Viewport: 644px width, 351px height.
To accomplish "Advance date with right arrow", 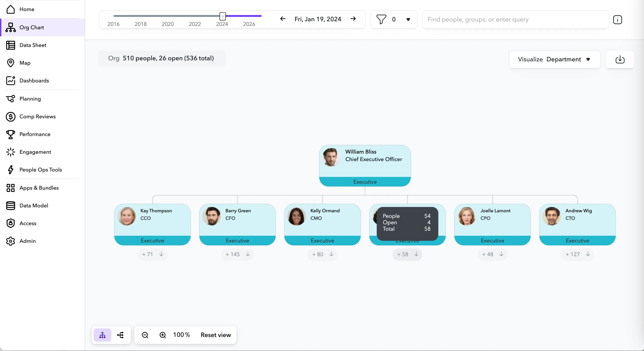I will (353, 19).
